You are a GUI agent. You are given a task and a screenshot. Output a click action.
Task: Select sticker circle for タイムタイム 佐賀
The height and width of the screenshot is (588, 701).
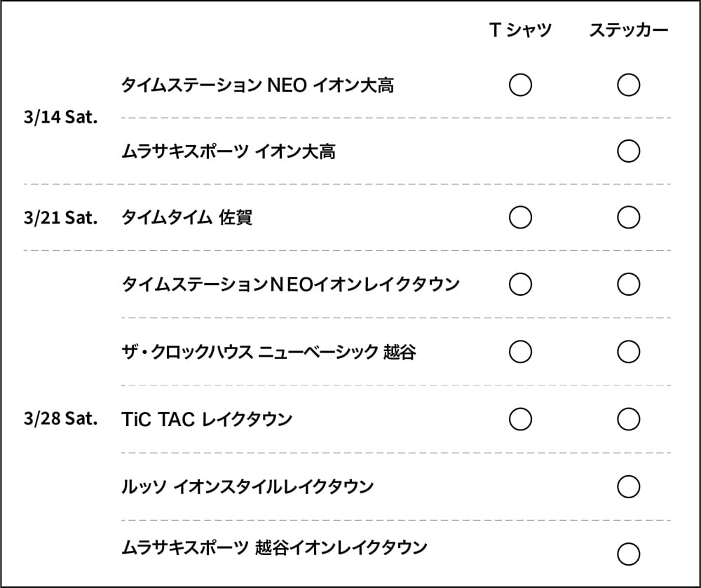coord(628,217)
